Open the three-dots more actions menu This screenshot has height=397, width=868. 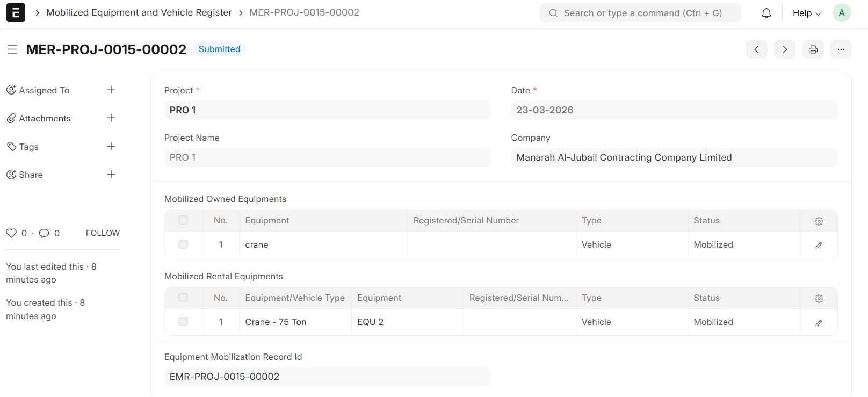tap(841, 49)
